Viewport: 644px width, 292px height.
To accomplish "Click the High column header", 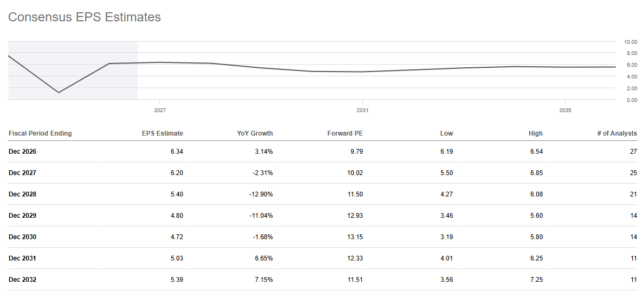I will 536,133.
